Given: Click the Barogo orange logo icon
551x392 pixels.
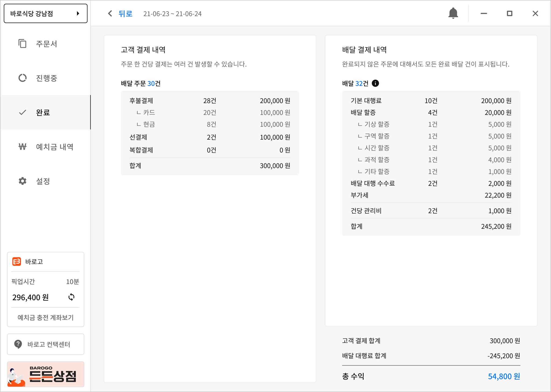Looking at the screenshot, I should [17, 262].
